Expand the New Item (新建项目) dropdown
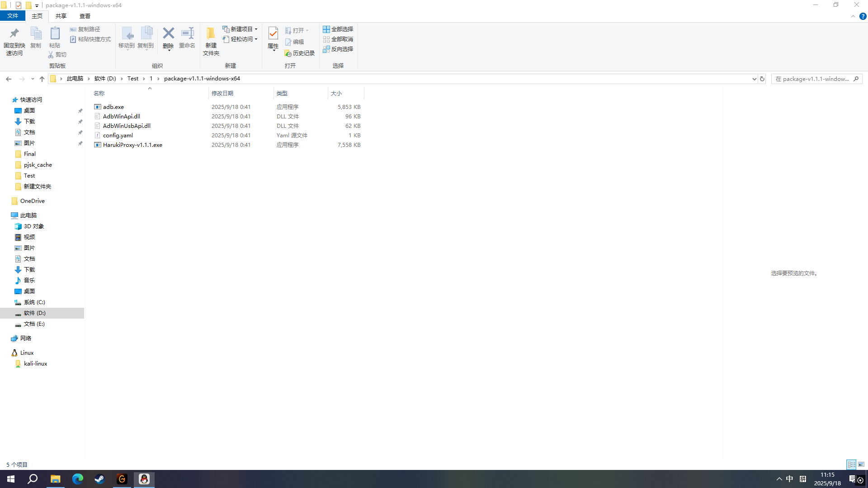Viewport: 868px width, 488px height. pyautogui.click(x=240, y=29)
